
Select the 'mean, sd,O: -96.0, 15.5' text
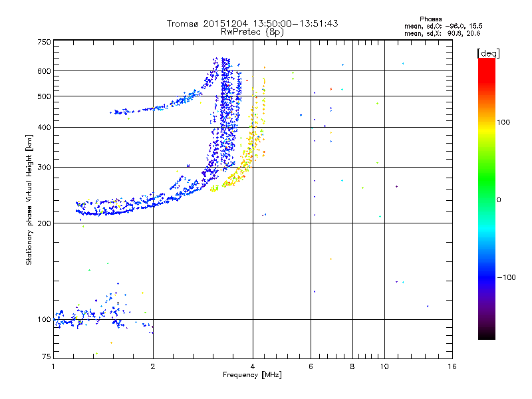point(443,27)
